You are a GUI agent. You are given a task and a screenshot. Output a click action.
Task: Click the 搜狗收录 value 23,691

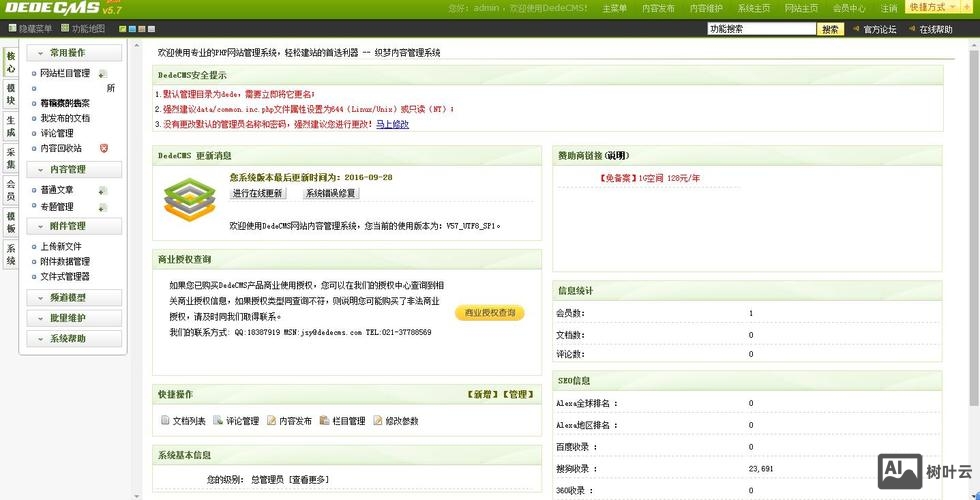click(761, 469)
